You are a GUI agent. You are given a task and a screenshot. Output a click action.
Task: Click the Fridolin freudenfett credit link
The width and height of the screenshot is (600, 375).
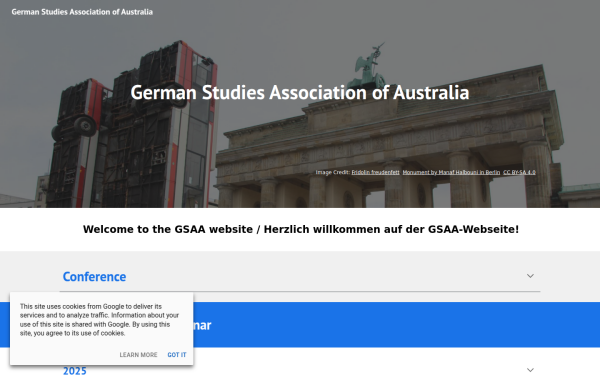point(375,173)
